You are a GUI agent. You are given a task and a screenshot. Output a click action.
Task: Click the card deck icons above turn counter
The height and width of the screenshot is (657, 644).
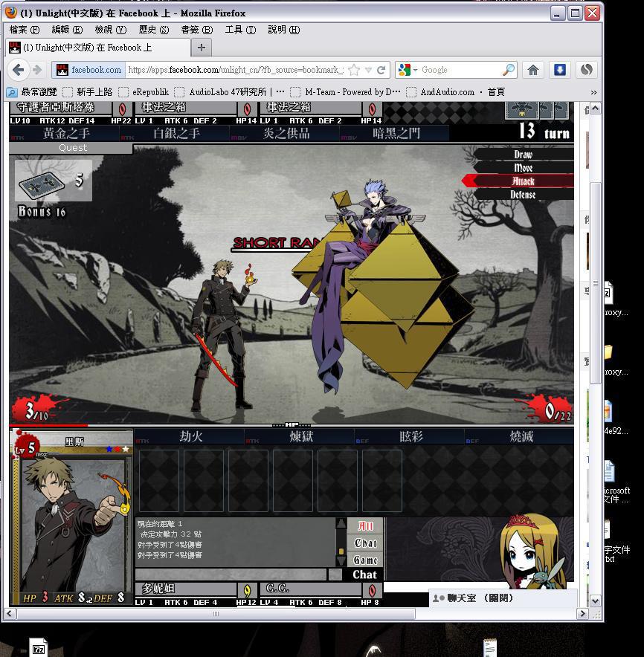pyautogui.click(x=538, y=110)
